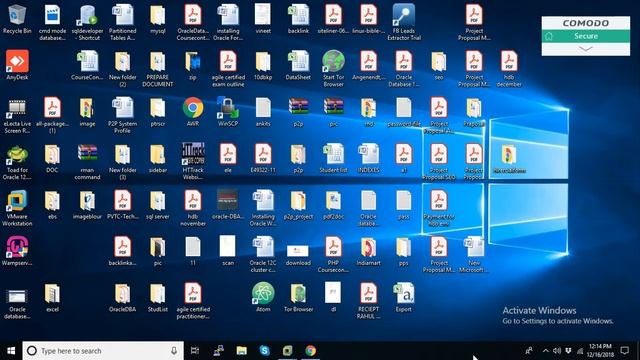Expand the Comodo widget chevron

[586, 49]
